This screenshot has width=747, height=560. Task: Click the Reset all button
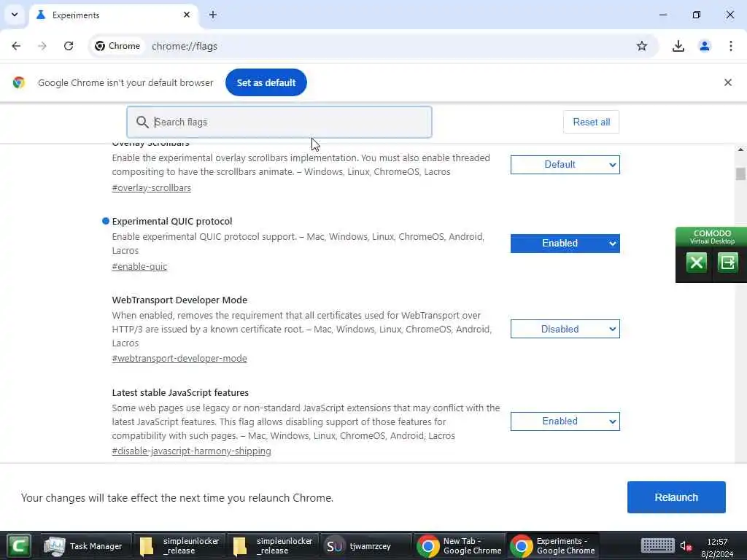(x=591, y=122)
